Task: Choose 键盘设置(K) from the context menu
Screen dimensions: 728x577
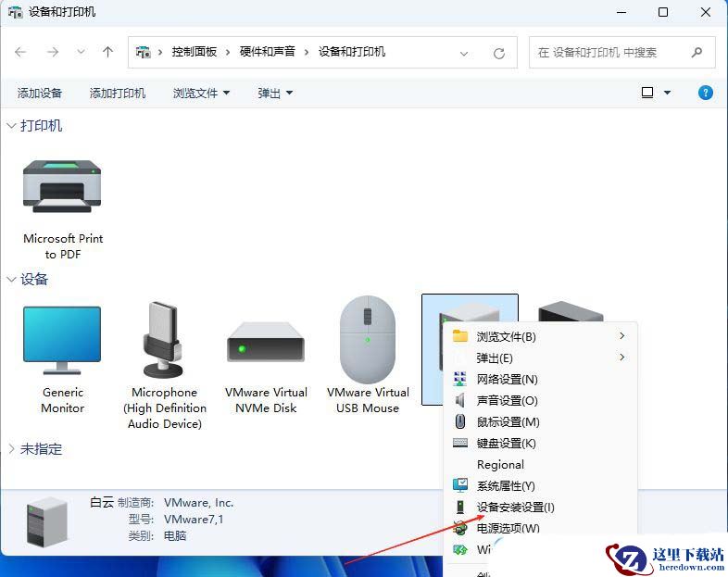Action: pos(540,444)
